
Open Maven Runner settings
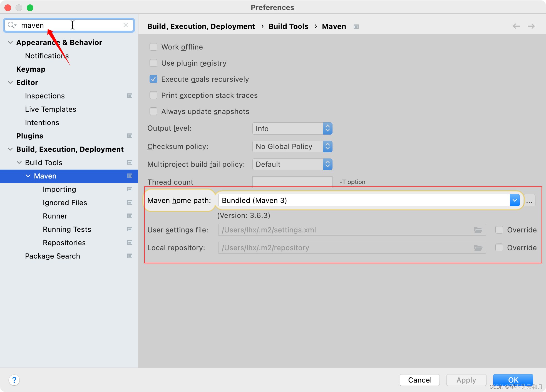(x=55, y=216)
